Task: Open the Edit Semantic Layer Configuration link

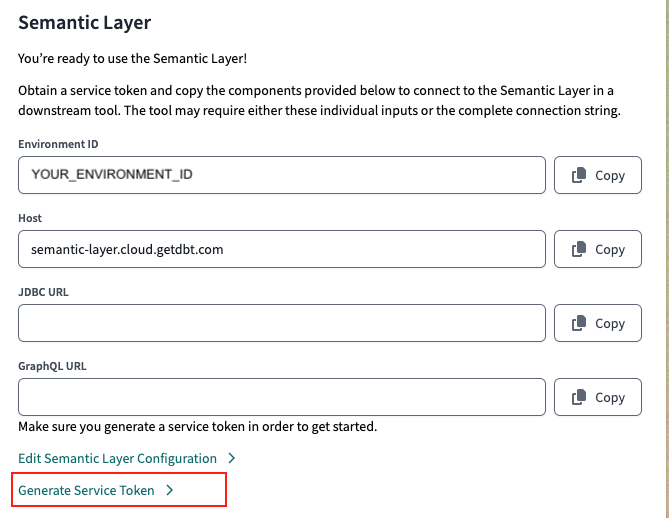Action: [117, 458]
